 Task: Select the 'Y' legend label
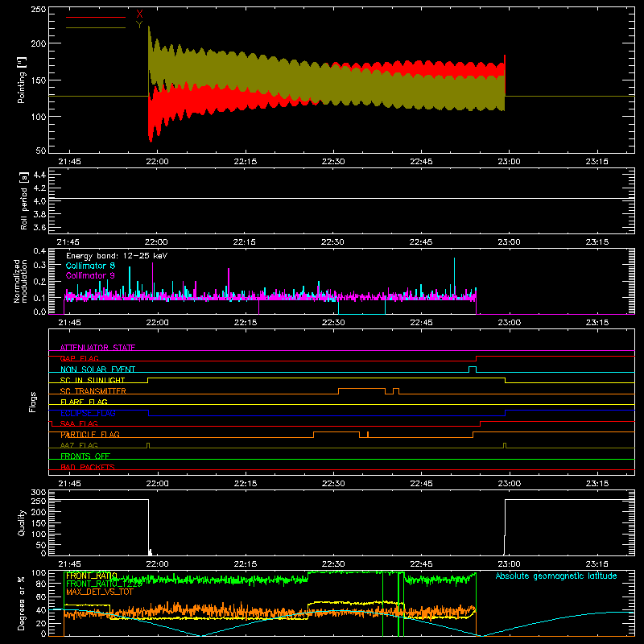coord(139,25)
